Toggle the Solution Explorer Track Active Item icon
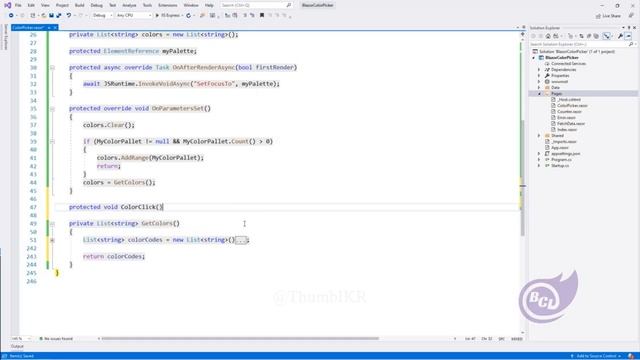The width and height of the screenshot is (640, 360). tap(607, 36)
